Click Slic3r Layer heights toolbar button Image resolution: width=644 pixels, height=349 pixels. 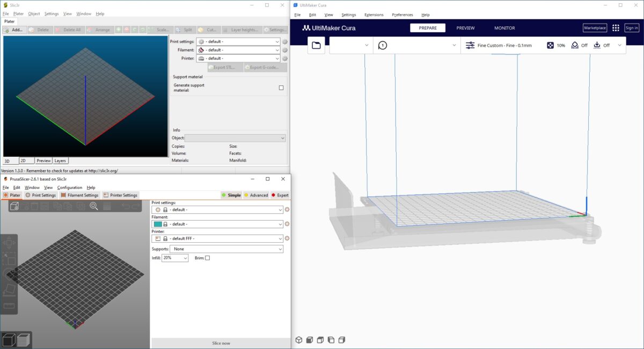[x=241, y=30]
